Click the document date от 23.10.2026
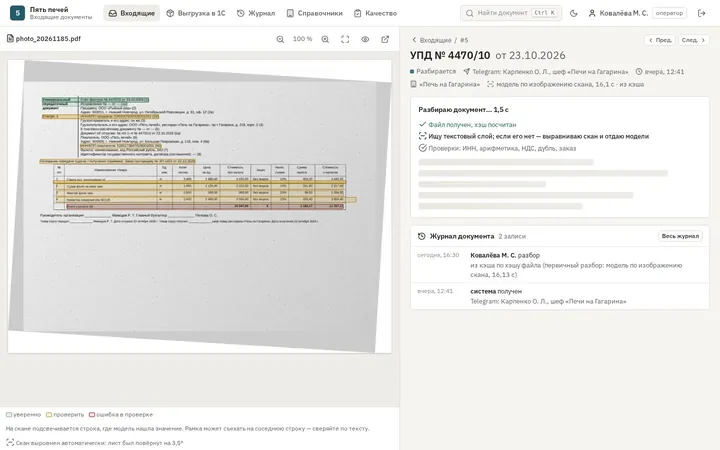 (x=530, y=56)
